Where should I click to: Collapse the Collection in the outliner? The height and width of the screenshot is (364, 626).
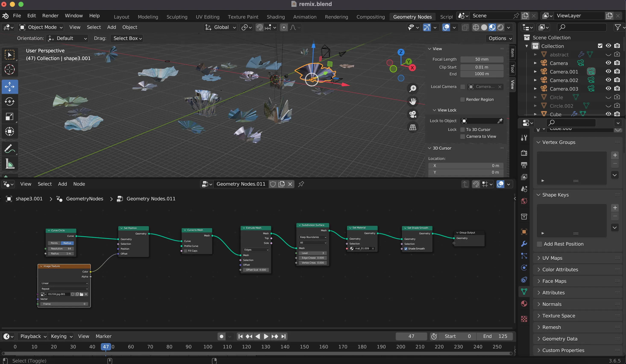pyautogui.click(x=526, y=46)
